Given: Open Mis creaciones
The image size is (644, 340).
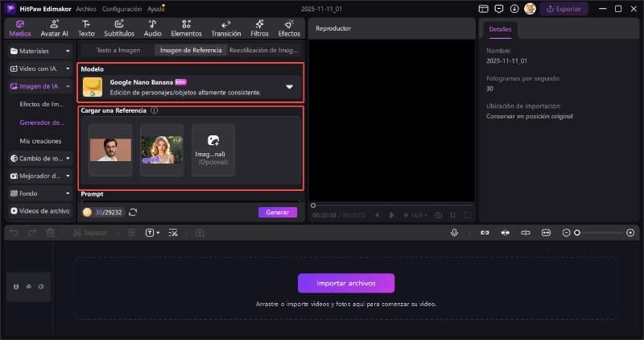Looking at the screenshot, I should (x=41, y=141).
